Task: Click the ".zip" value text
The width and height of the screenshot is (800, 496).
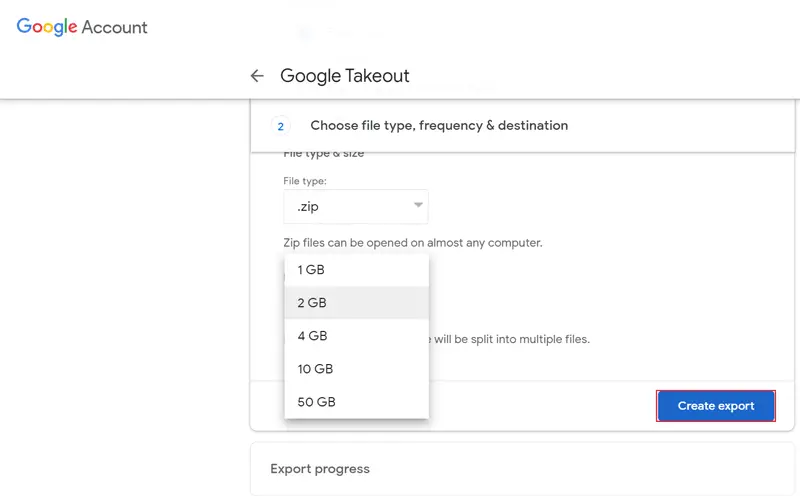Action: [308, 207]
